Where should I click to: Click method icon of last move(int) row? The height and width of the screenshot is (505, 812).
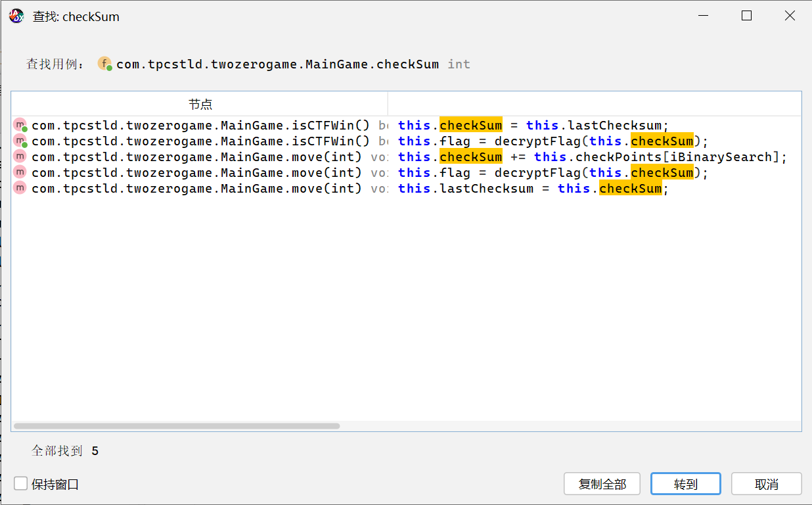point(20,189)
